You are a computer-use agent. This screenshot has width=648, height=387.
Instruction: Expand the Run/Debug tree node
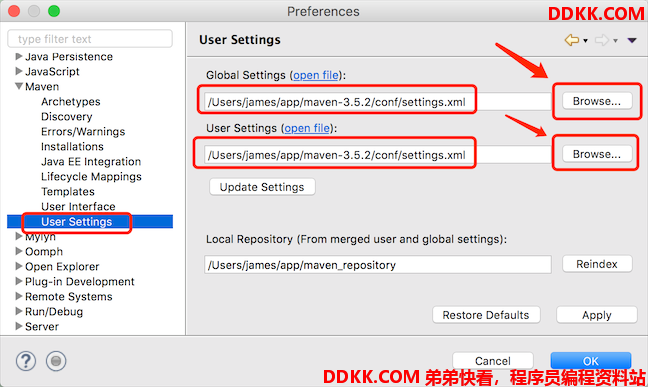tap(19, 311)
